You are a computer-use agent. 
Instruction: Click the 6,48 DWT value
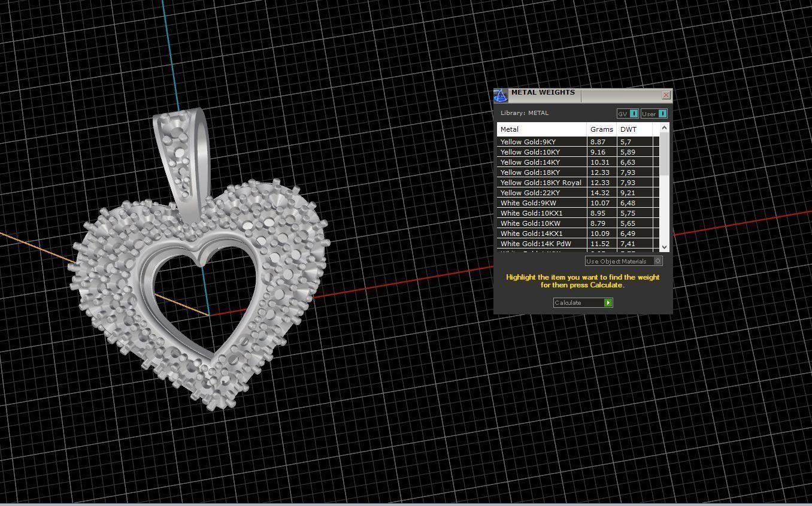628,203
